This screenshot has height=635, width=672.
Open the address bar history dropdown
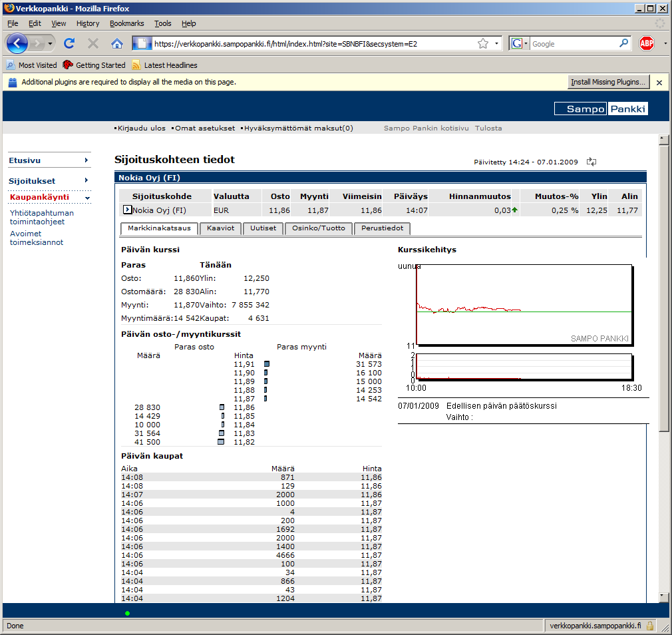pyautogui.click(x=497, y=43)
